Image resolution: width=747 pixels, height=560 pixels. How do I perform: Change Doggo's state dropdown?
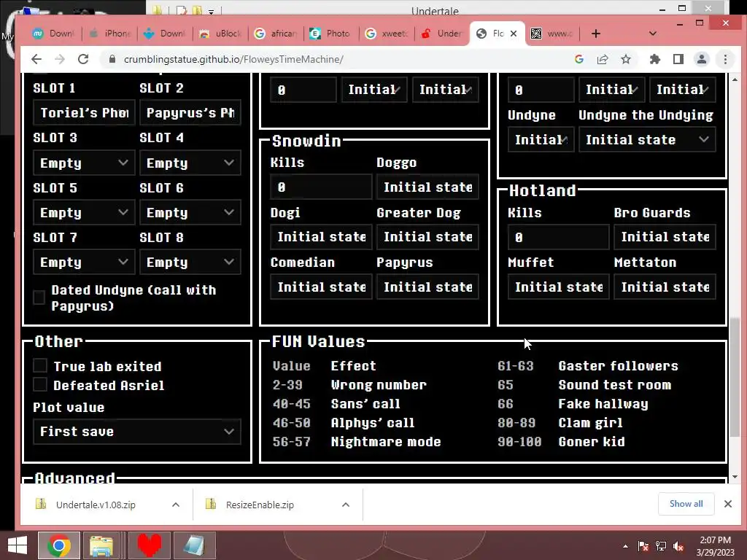(427, 187)
